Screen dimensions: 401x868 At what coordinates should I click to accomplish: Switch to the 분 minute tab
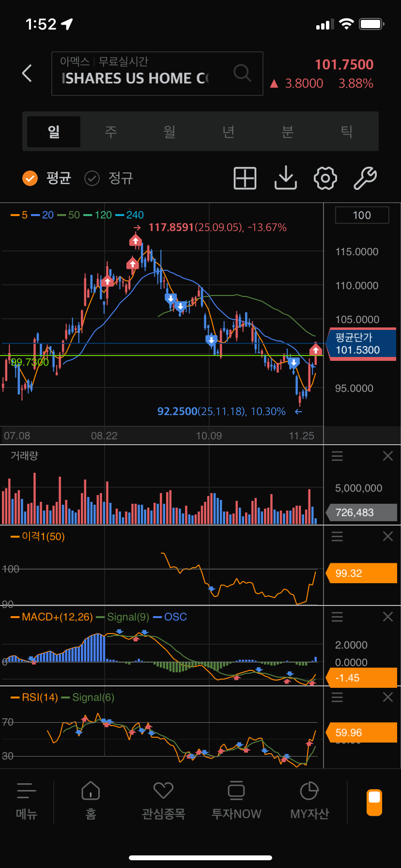pos(288,131)
